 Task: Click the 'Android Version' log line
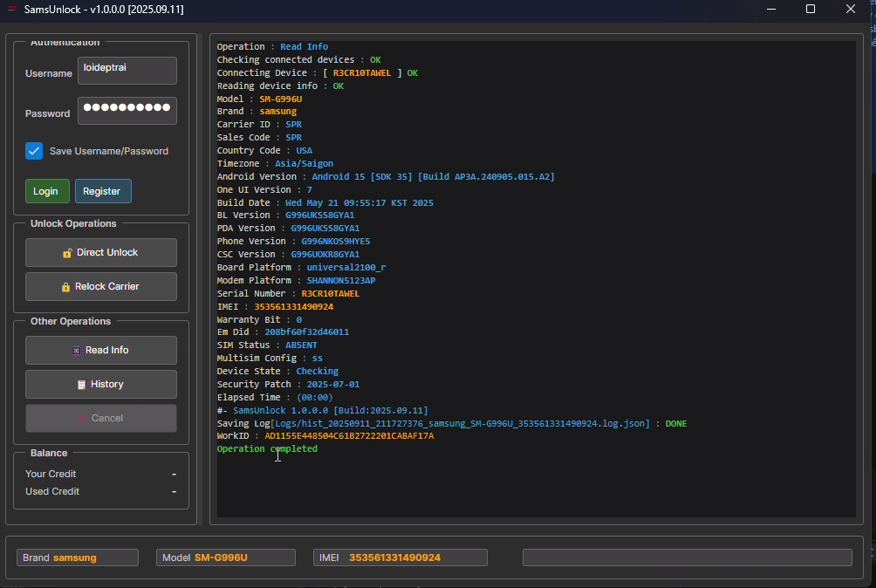pyautogui.click(x=386, y=176)
